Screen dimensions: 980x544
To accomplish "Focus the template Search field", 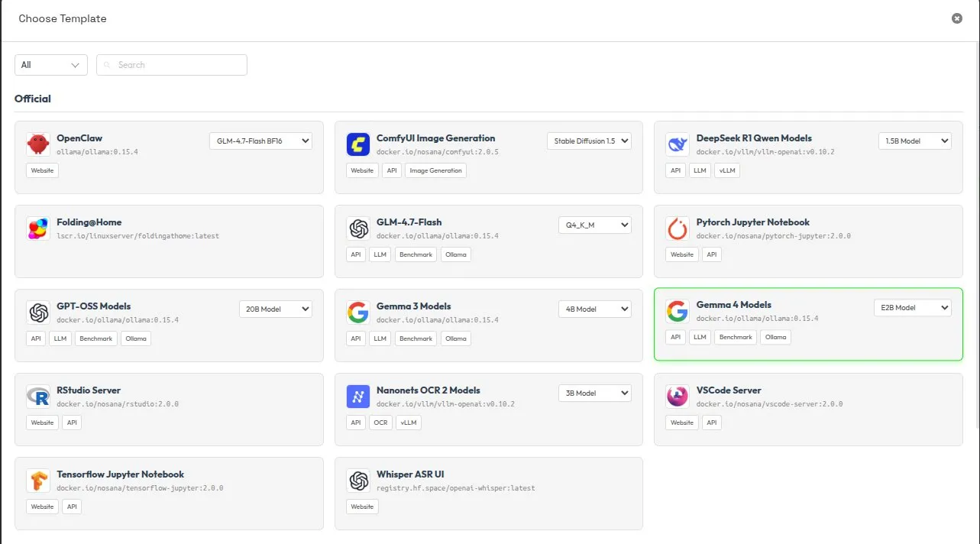I will [172, 65].
